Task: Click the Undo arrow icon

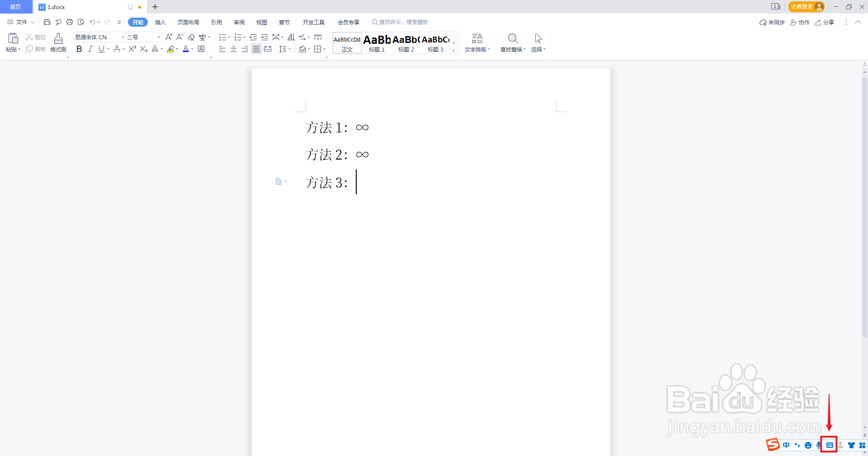Action: [92, 22]
